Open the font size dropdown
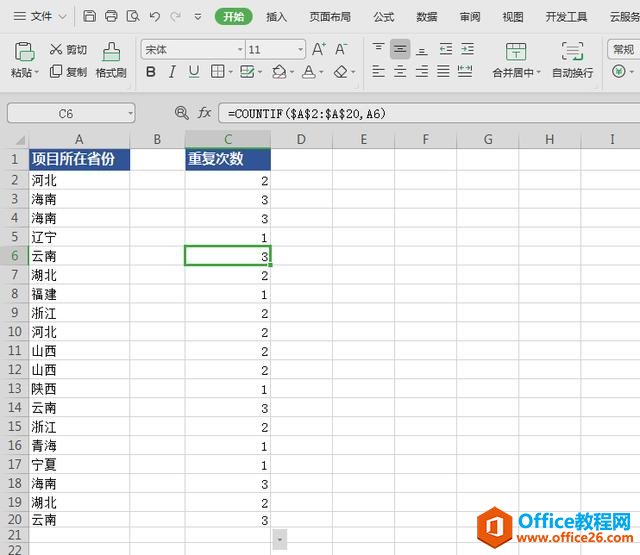640x555 pixels. [x=300, y=50]
